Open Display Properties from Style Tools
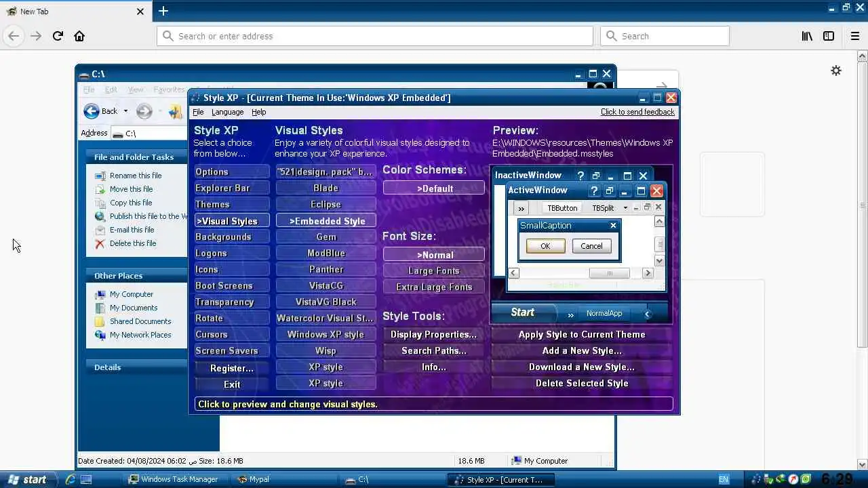868x488 pixels. pos(434,335)
